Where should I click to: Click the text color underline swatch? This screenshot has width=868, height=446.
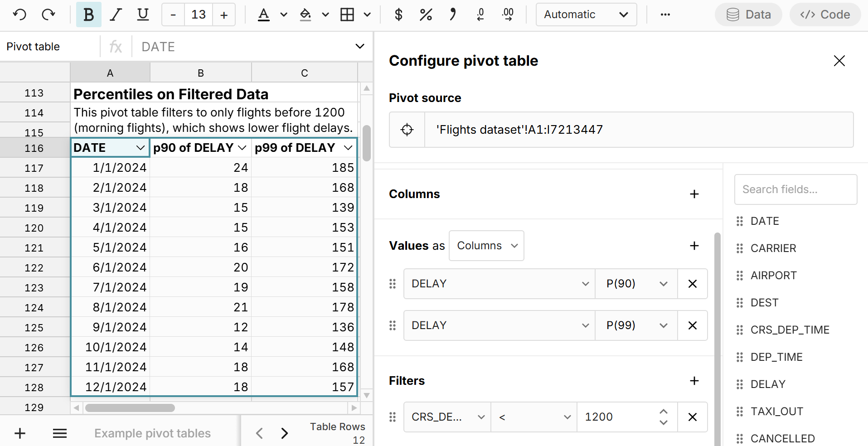pyautogui.click(x=264, y=15)
